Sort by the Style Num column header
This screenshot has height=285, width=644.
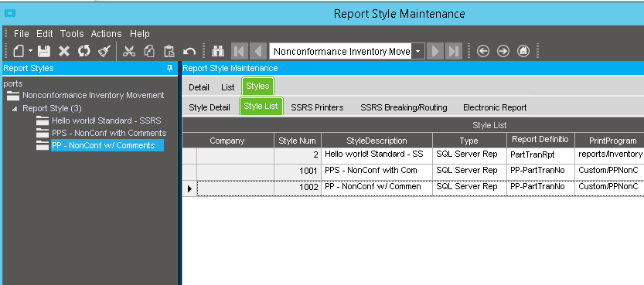click(x=298, y=141)
